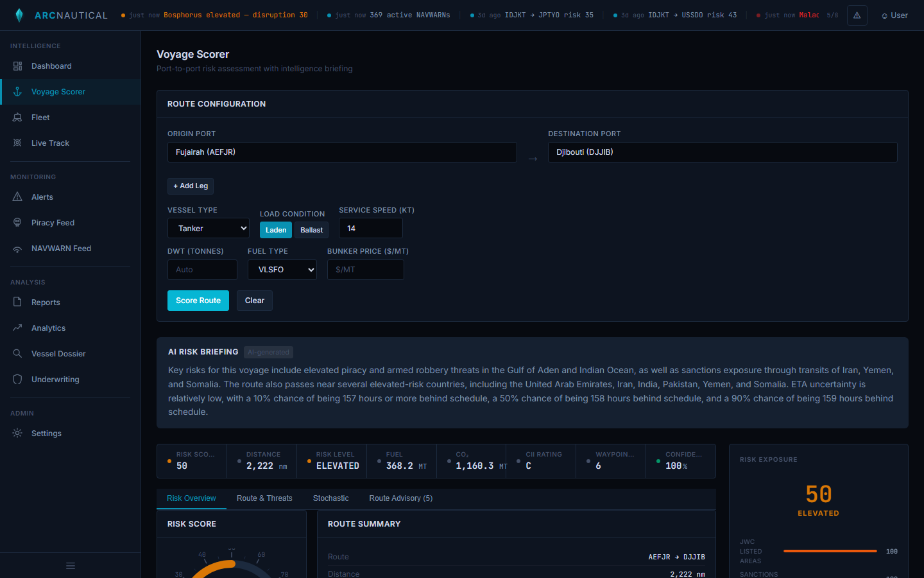
Task: Click the Underwriting shield icon
Action: tap(17, 380)
